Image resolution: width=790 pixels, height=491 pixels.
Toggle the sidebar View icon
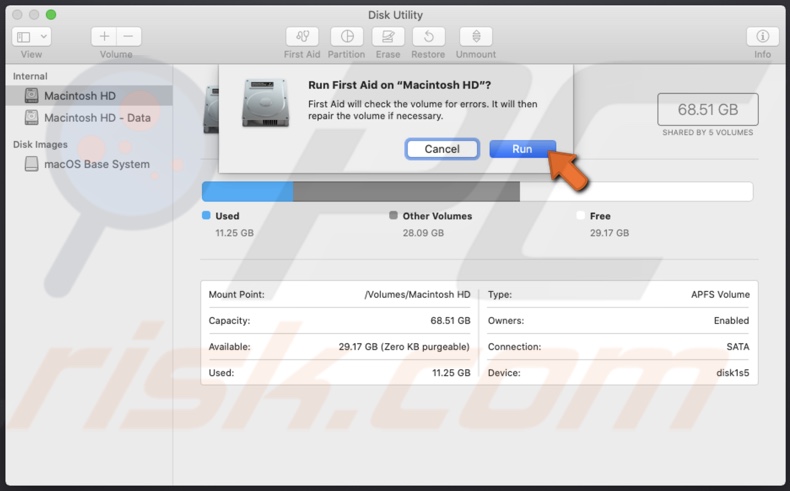(24, 37)
